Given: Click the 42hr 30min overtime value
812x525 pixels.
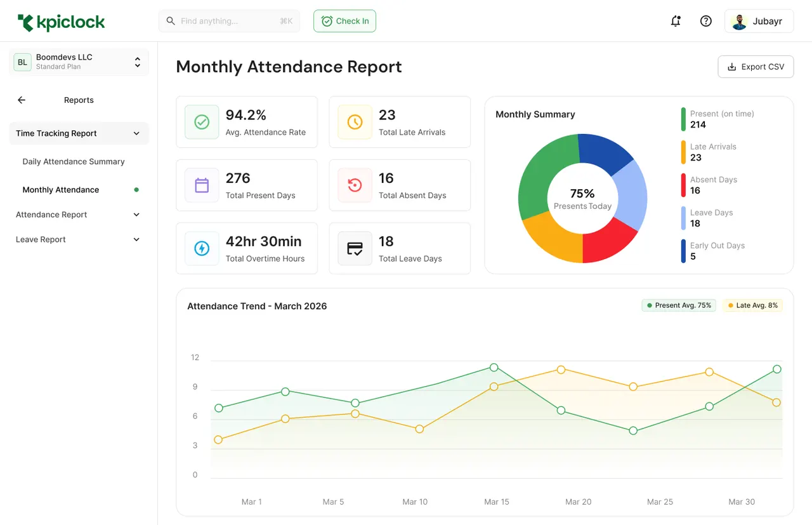Looking at the screenshot, I should coord(263,241).
